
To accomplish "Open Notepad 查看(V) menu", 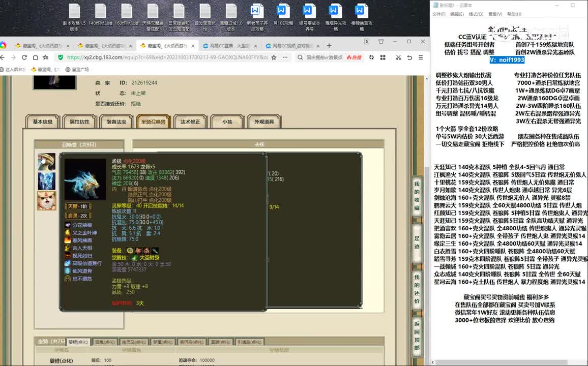I will tap(495, 14).
